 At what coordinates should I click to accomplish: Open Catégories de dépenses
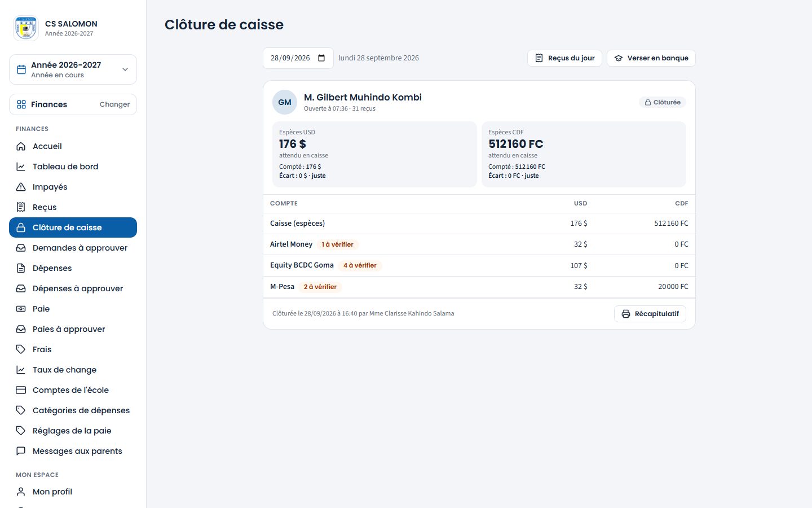pos(73,410)
